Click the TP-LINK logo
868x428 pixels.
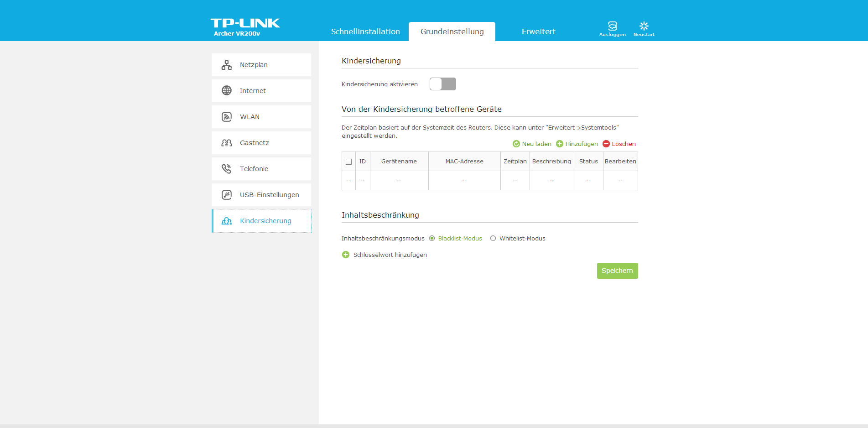[245, 24]
